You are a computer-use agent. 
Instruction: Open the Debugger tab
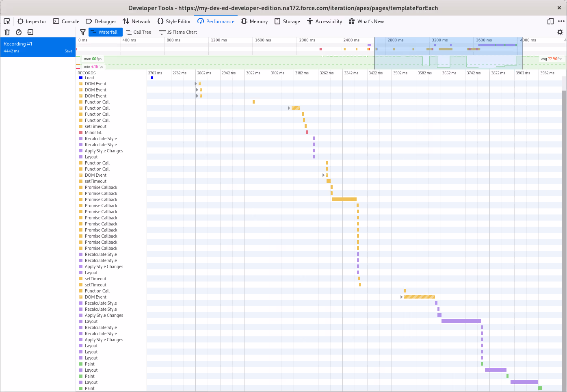[x=101, y=22]
